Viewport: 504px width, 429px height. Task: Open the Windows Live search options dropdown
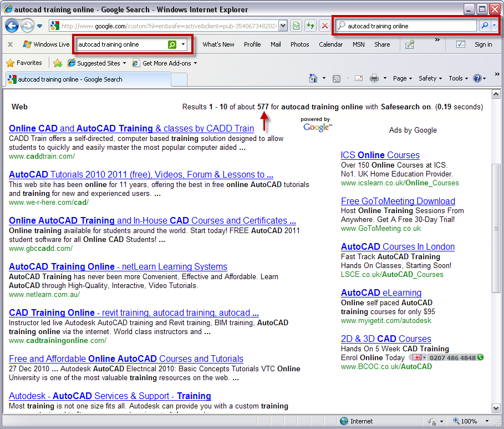click(x=183, y=44)
